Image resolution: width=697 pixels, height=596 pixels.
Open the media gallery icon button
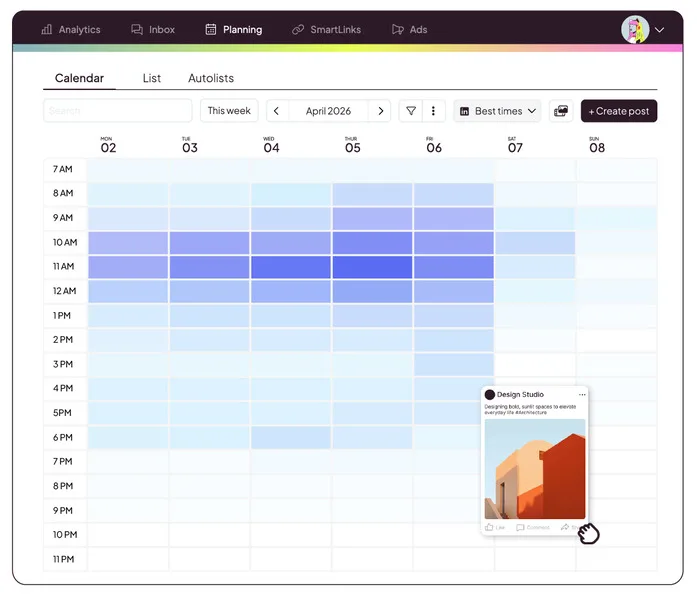point(561,111)
